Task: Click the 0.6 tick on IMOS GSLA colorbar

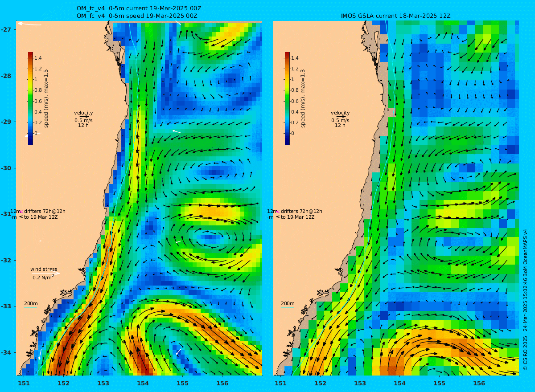Action: click(x=295, y=101)
